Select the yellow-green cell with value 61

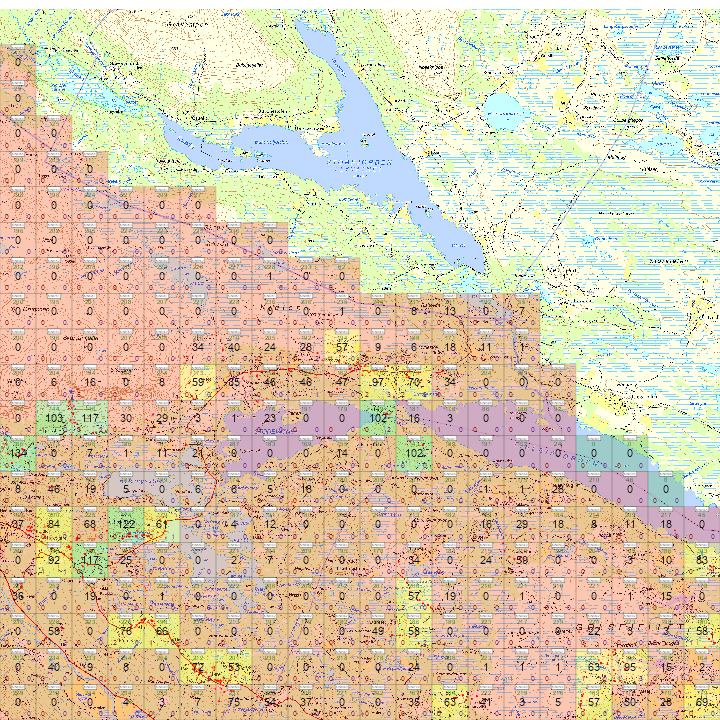click(x=162, y=525)
